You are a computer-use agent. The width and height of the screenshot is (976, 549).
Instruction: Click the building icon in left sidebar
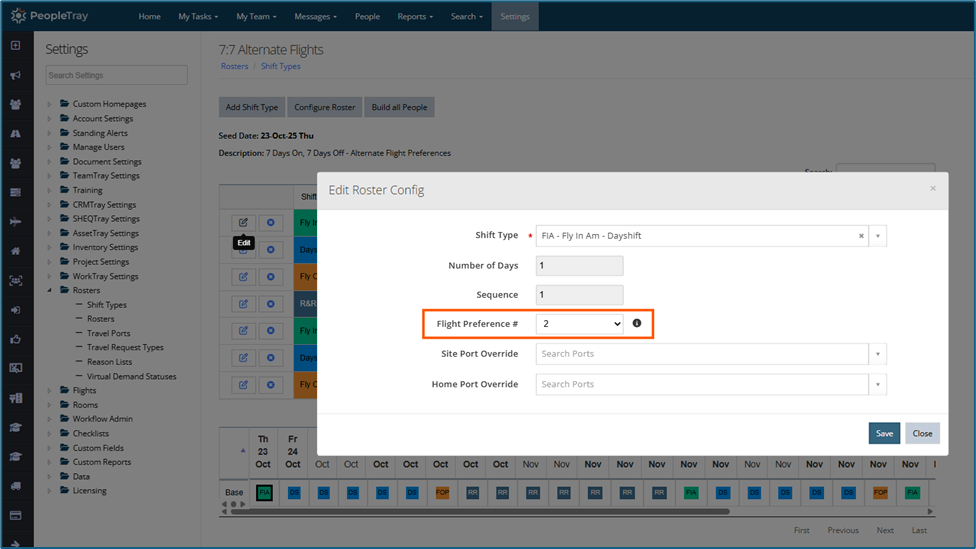click(16, 398)
